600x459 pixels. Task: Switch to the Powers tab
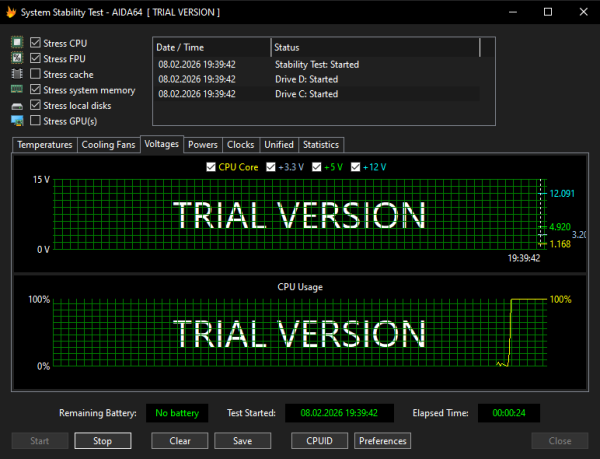coord(203,145)
